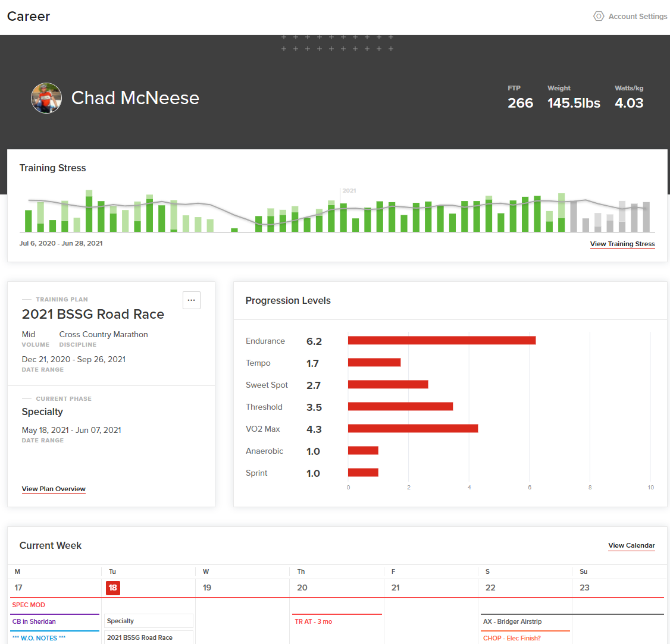Click the Account Settings text
This screenshot has width=670, height=644.
637,16
